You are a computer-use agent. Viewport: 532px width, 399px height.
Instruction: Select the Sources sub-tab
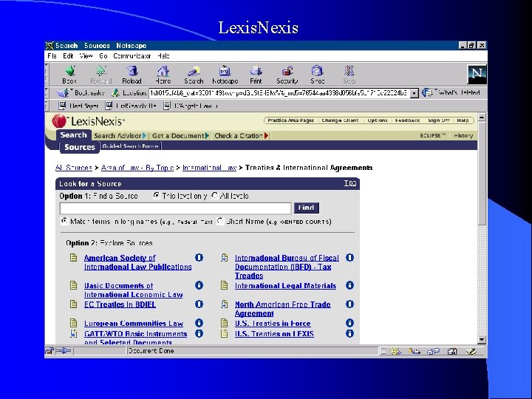click(x=80, y=147)
